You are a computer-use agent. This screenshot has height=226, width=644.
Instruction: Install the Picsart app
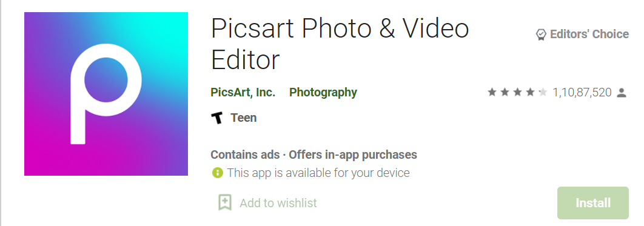[x=593, y=203]
